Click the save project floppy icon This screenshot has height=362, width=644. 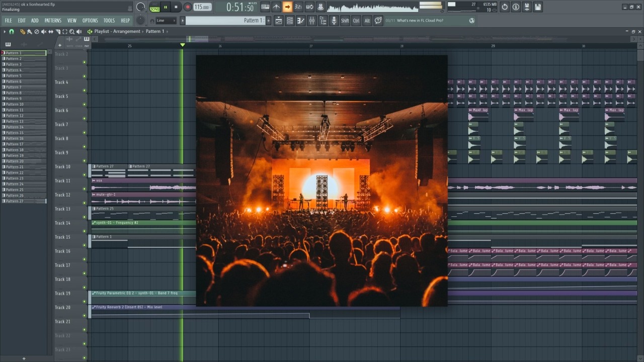538,7
